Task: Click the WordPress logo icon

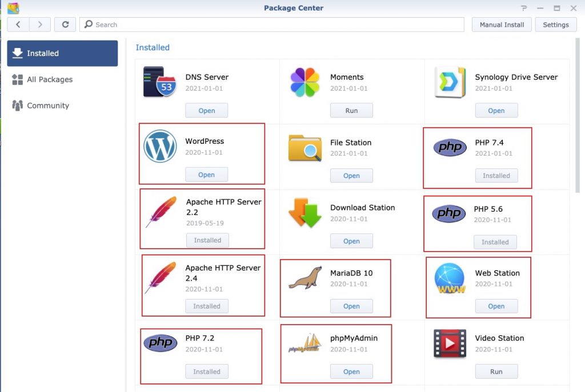Action: (x=160, y=146)
